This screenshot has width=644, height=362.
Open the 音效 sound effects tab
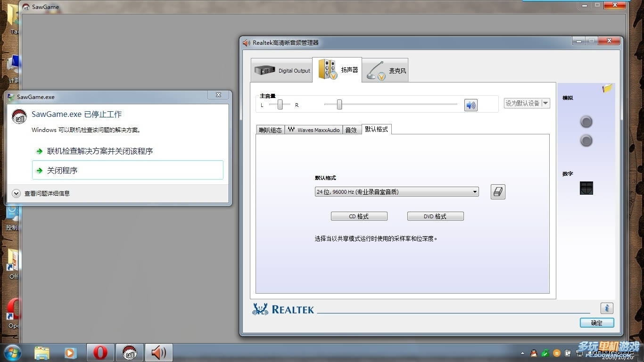pos(351,130)
